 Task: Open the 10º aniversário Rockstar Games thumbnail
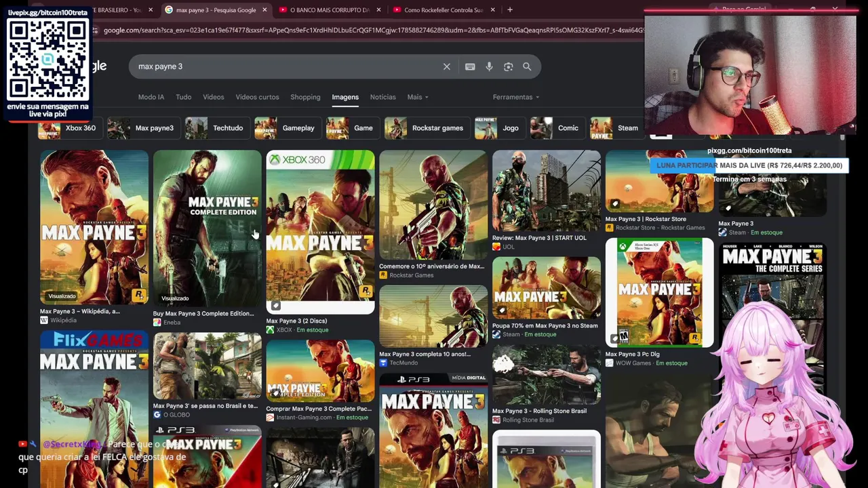[433, 205]
